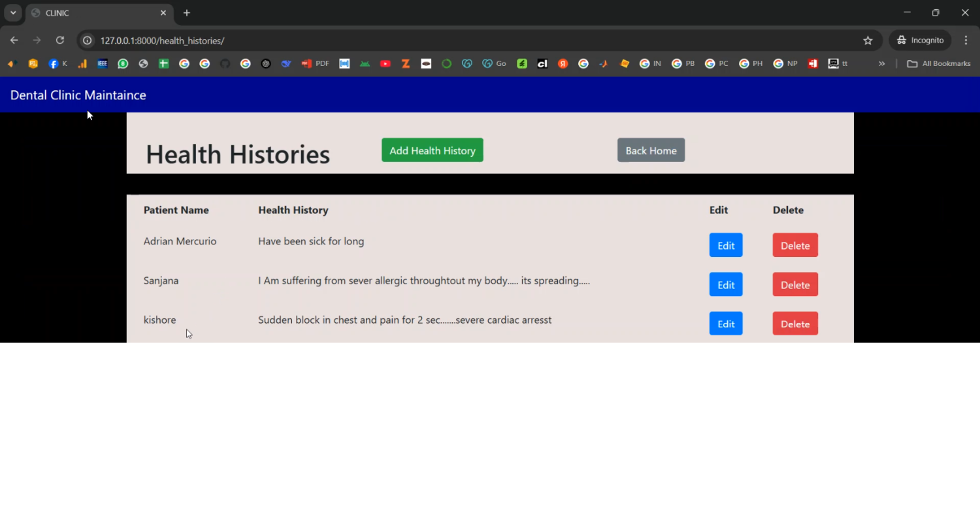Open the YouTube bookmark
The width and height of the screenshot is (980, 519).
(x=385, y=64)
